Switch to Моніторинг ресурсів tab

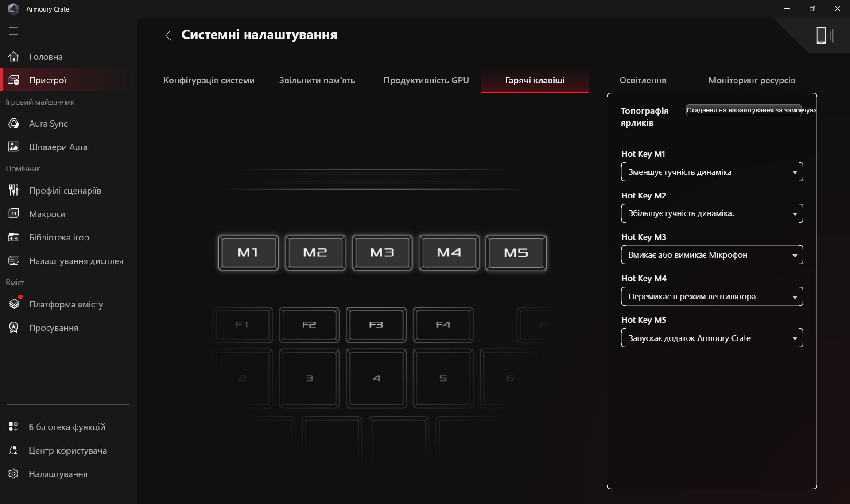(x=751, y=80)
